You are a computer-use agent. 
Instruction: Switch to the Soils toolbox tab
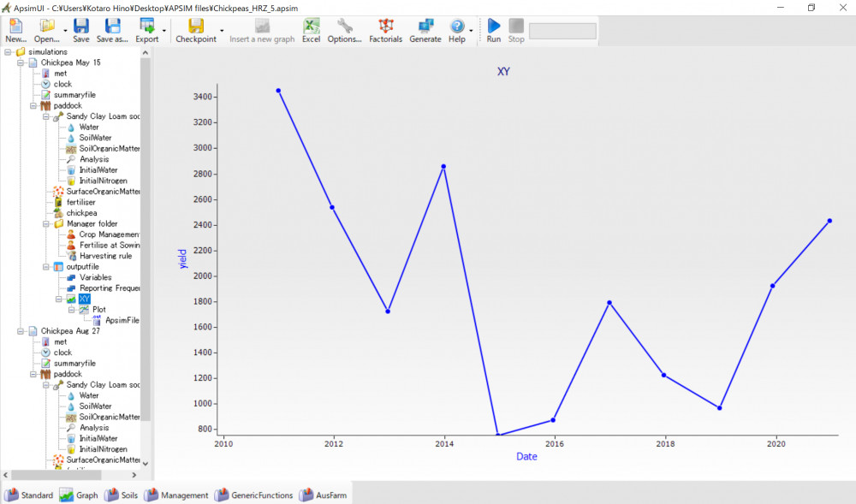tap(121, 495)
